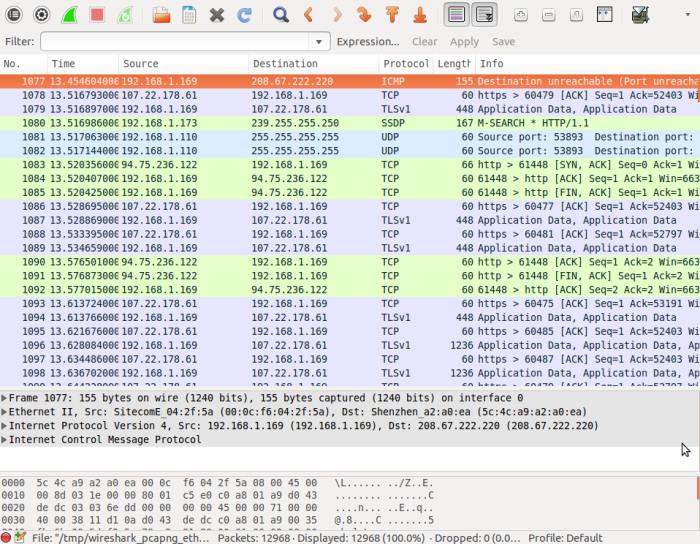The height and width of the screenshot is (544, 700).
Task: Click the expert info red circle icon
Action: pos(6,537)
